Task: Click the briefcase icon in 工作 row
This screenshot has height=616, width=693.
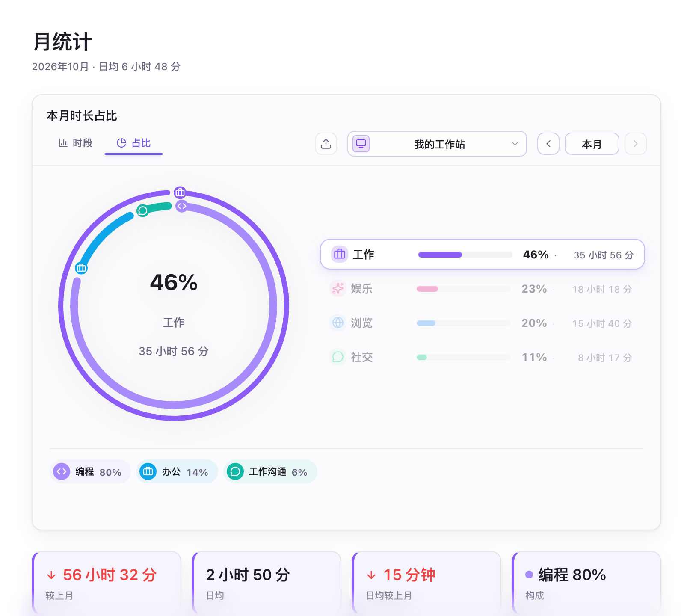Action: click(340, 254)
